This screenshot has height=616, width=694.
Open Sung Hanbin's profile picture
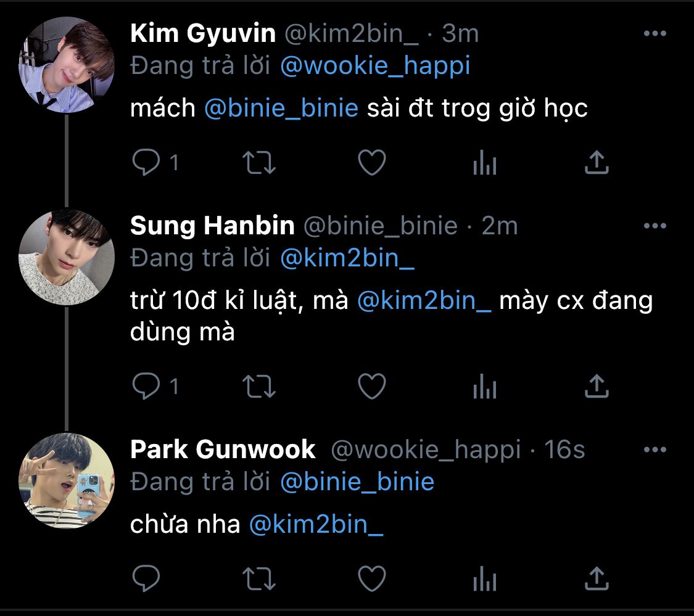tap(66, 257)
